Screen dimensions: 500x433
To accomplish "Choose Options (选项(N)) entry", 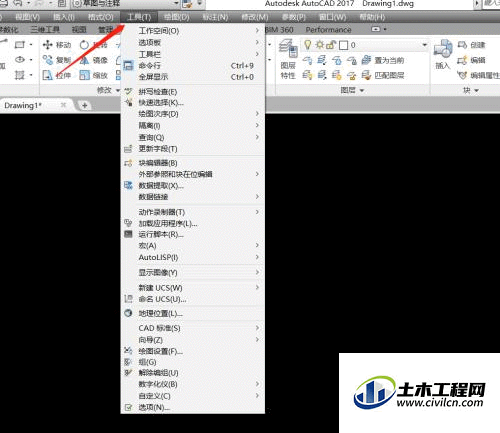I will tap(193, 407).
